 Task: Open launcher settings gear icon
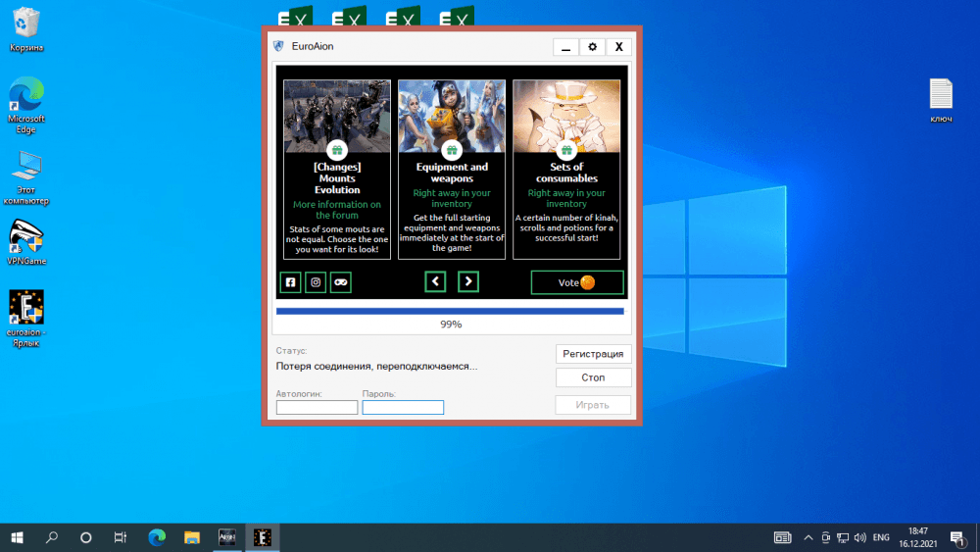click(592, 47)
